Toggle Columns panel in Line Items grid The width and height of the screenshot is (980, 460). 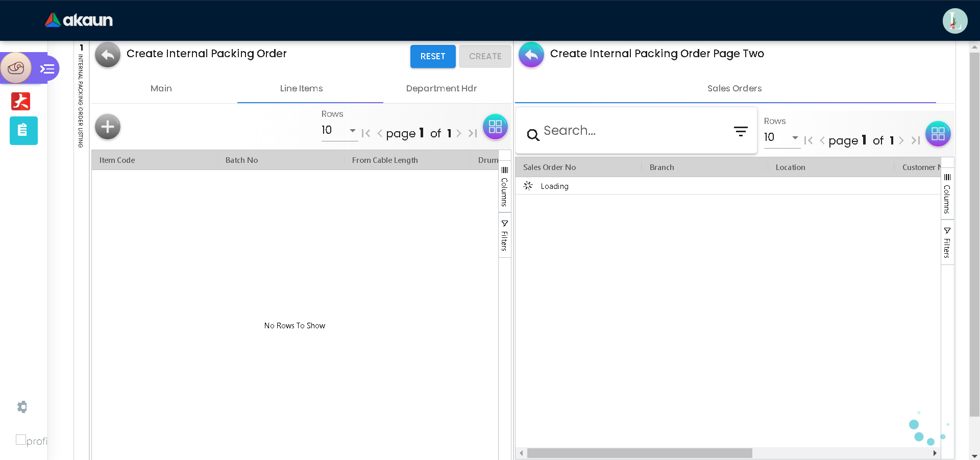(504, 187)
